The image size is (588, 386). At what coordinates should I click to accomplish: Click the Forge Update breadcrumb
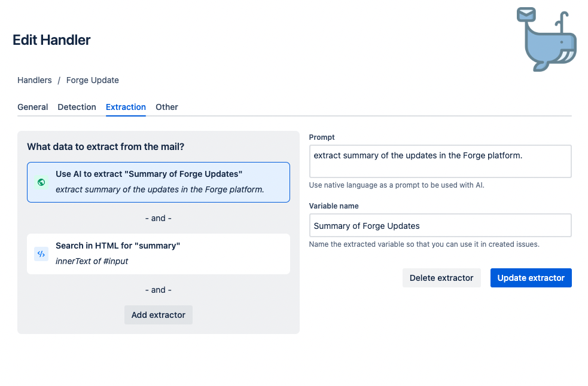[93, 80]
